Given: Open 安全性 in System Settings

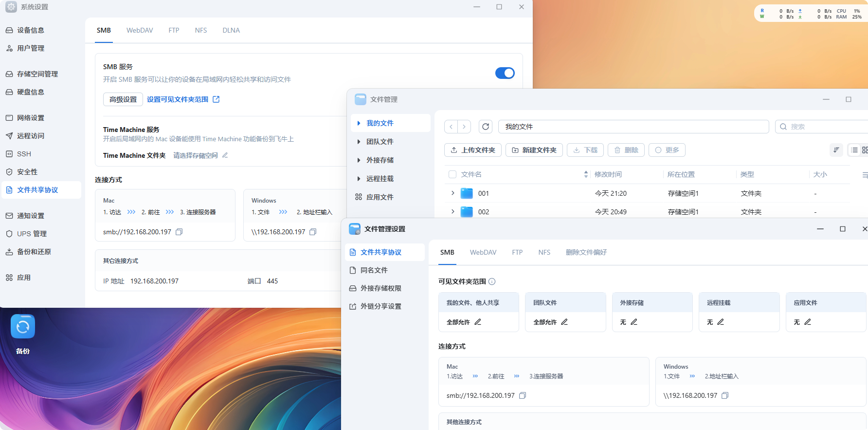Looking at the screenshot, I should [41, 172].
